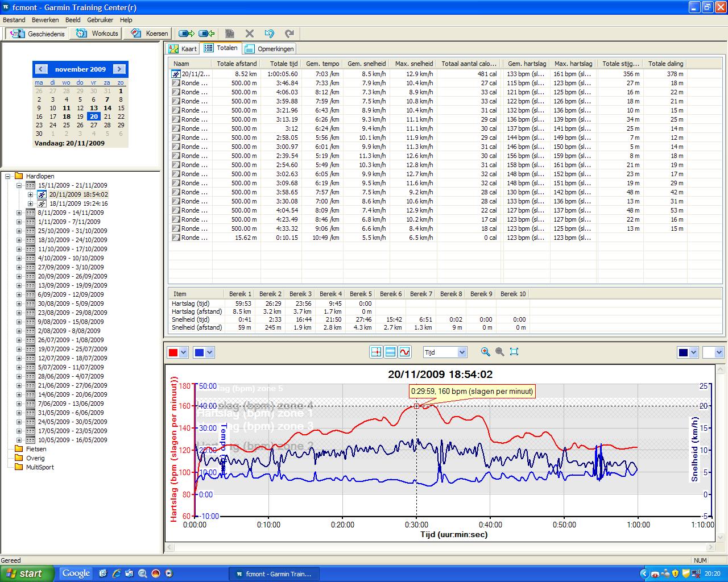Click the undo arrow toolbar icon

tap(270, 34)
